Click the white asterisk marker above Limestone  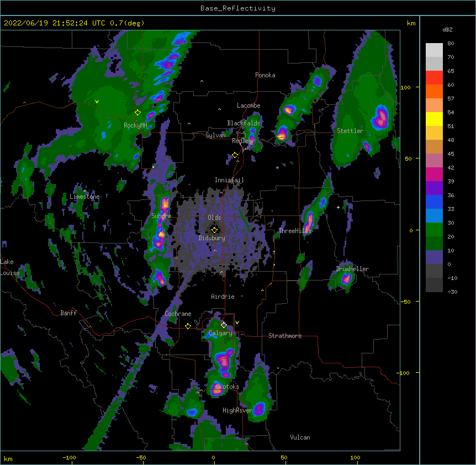[84, 191]
